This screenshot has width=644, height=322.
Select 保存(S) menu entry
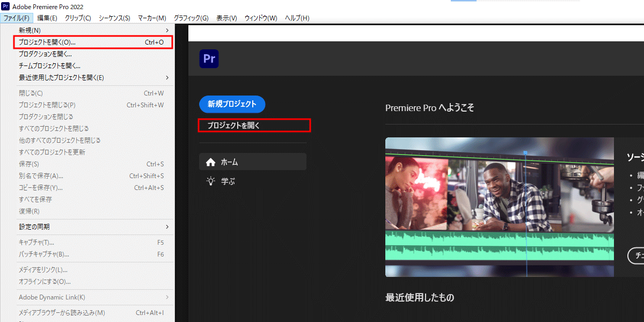click(x=93, y=164)
